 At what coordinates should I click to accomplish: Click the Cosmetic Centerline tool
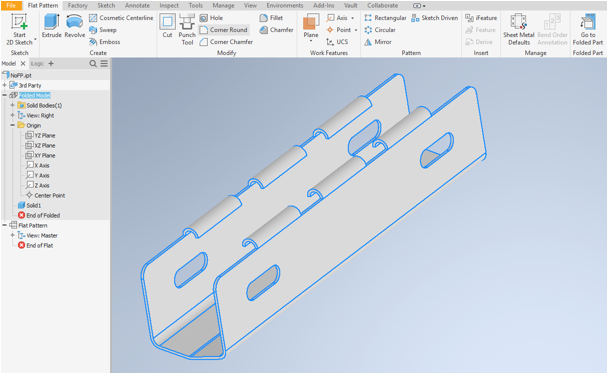121,18
